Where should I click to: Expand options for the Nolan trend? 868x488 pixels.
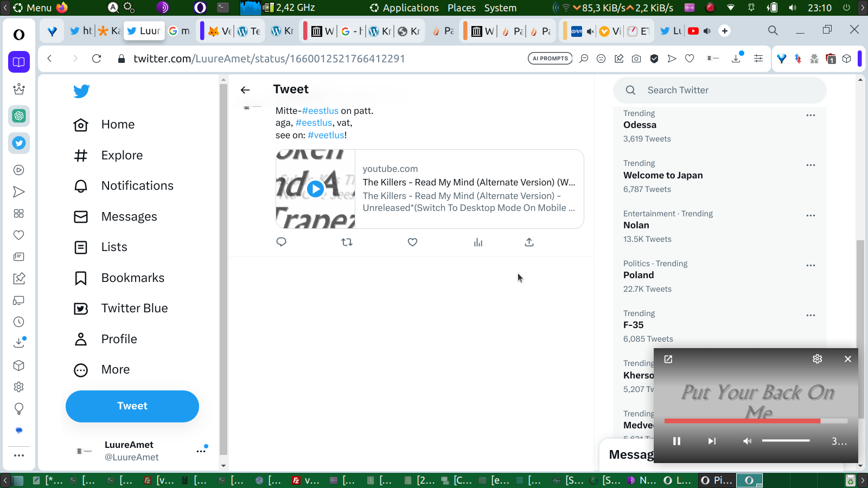pyautogui.click(x=810, y=215)
